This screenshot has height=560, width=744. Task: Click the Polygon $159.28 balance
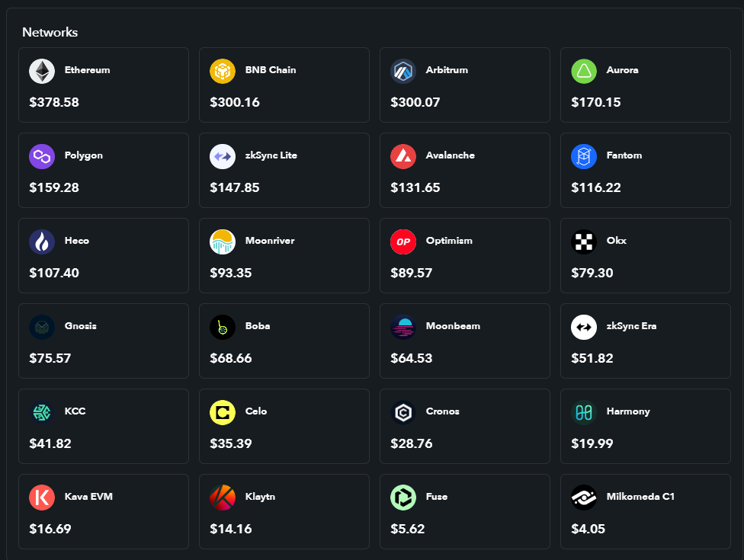coord(54,187)
